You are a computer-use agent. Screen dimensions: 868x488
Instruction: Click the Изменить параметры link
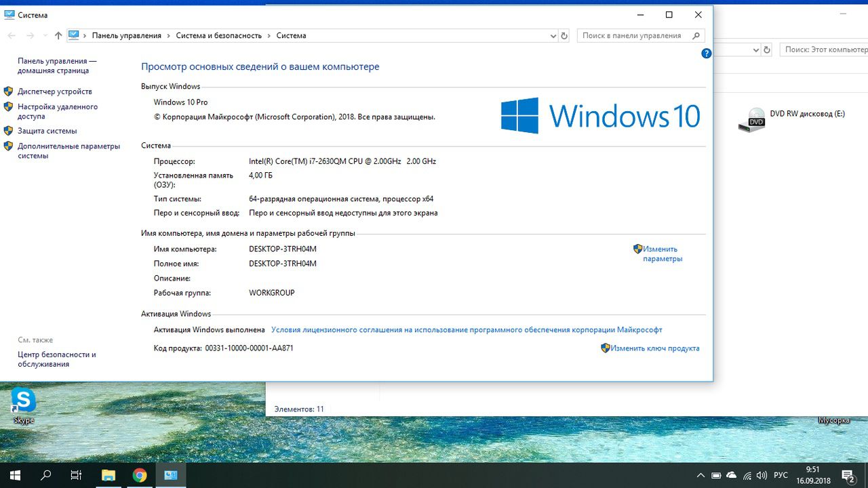point(663,253)
